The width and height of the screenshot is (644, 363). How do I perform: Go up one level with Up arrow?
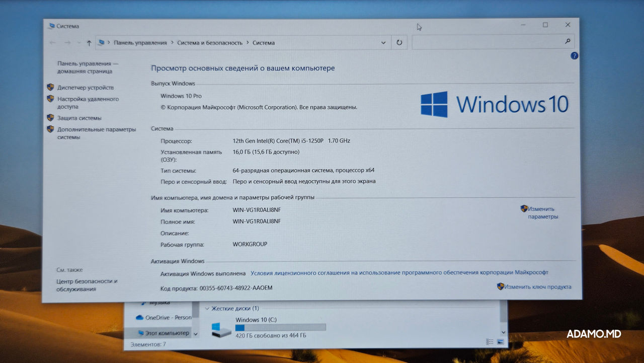[x=89, y=43]
